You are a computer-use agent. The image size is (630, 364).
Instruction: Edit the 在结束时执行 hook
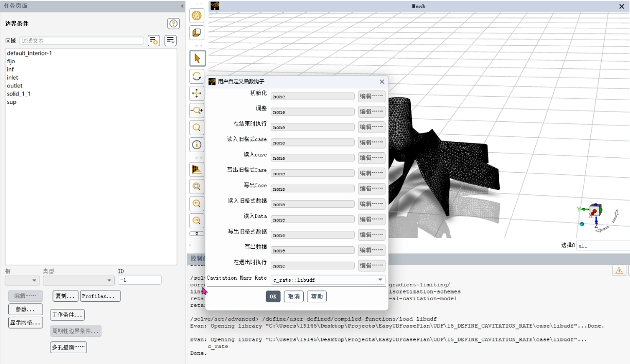[x=372, y=127]
